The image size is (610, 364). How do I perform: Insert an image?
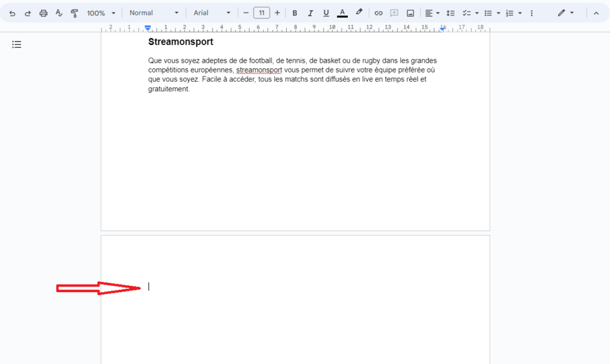(x=410, y=13)
